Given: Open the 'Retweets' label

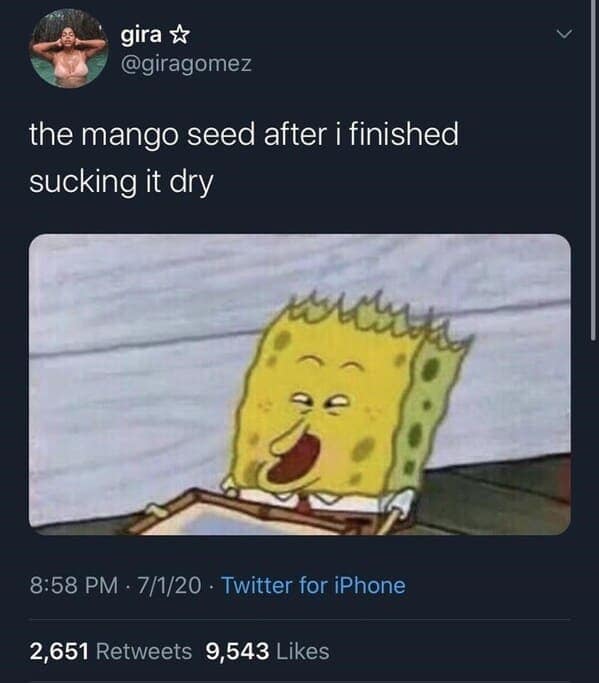Looking at the screenshot, I should point(144,652).
